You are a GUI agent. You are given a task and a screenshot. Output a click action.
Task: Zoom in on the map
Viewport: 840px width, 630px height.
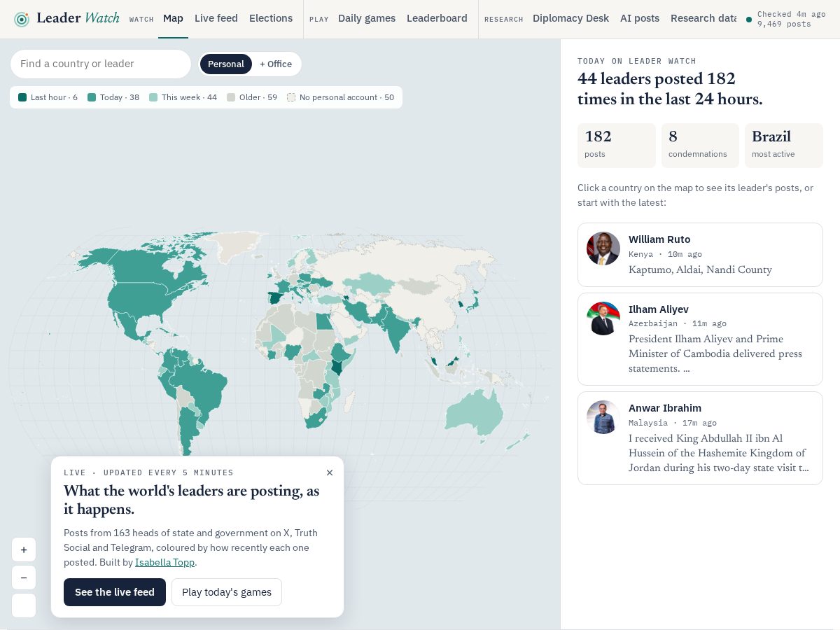point(24,549)
